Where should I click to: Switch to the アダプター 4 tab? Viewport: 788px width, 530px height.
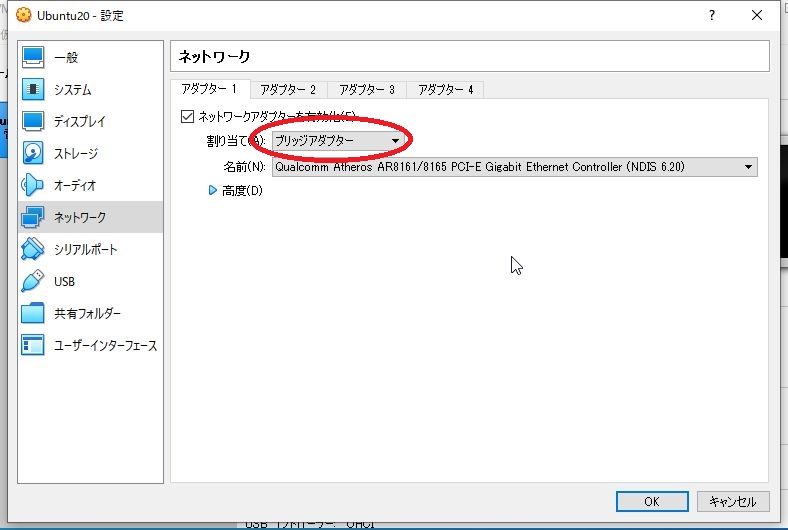(446, 90)
